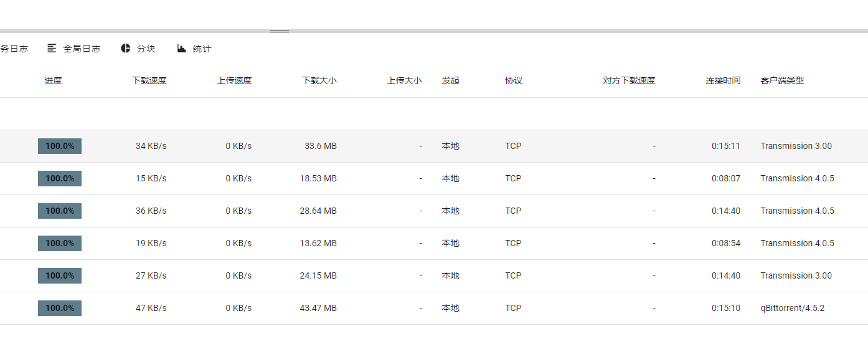Image resolution: width=868 pixels, height=354 pixels.
Task: Sort by 下载速度 column header
Action: pyautogui.click(x=149, y=80)
